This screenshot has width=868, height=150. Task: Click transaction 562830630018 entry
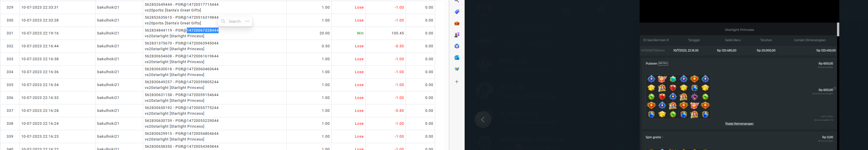click(182, 72)
